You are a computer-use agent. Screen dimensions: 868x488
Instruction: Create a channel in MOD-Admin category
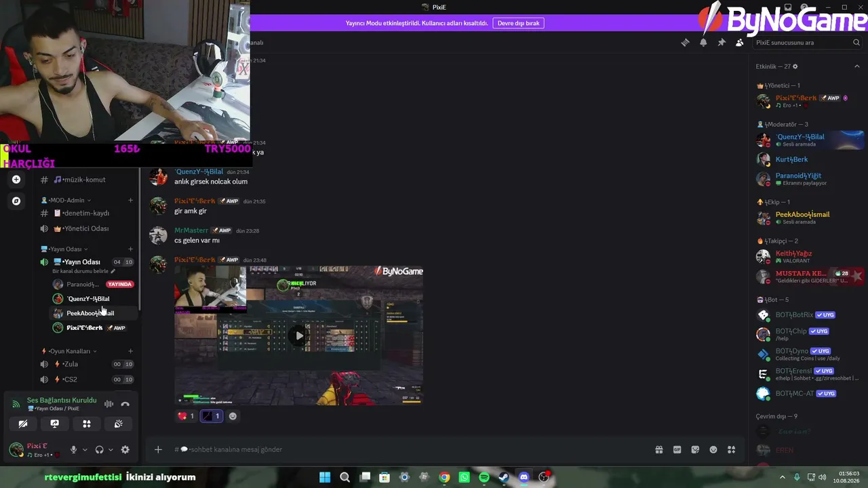(x=130, y=200)
